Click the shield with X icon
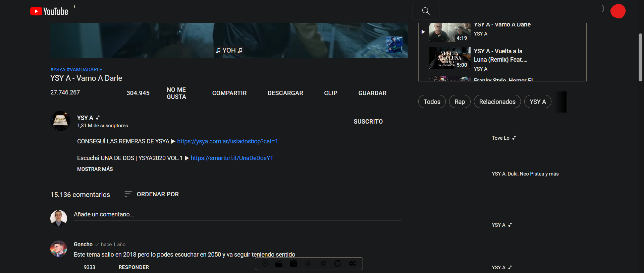 [265, 264]
